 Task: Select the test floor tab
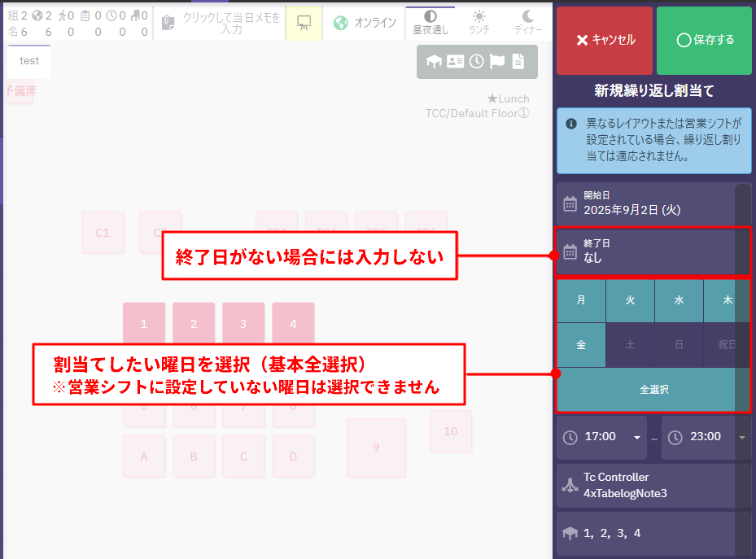pyautogui.click(x=29, y=61)
